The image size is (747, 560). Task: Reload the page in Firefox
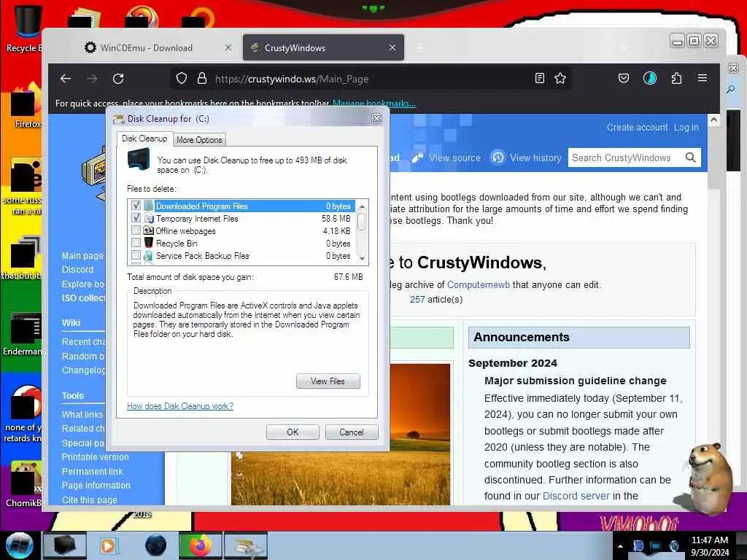tap(118, 79)
